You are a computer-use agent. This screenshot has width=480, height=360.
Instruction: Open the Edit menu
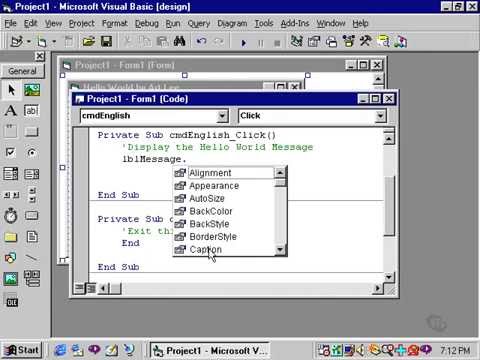pyautogui.click(x=30, y=23)
